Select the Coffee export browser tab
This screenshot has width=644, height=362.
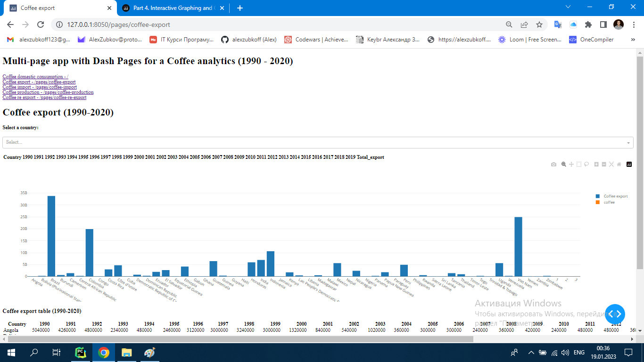point(61,8)
